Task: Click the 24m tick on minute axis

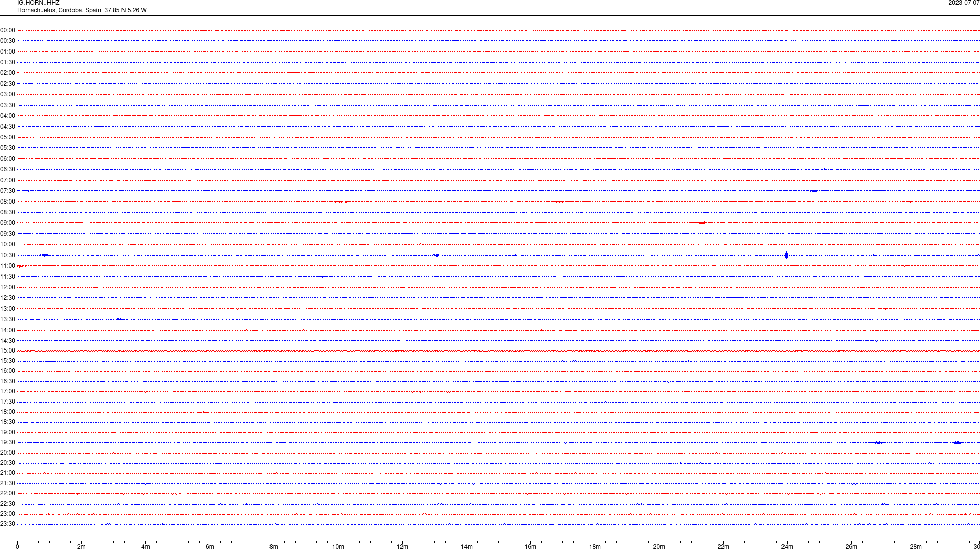Action: pos(787,547)
